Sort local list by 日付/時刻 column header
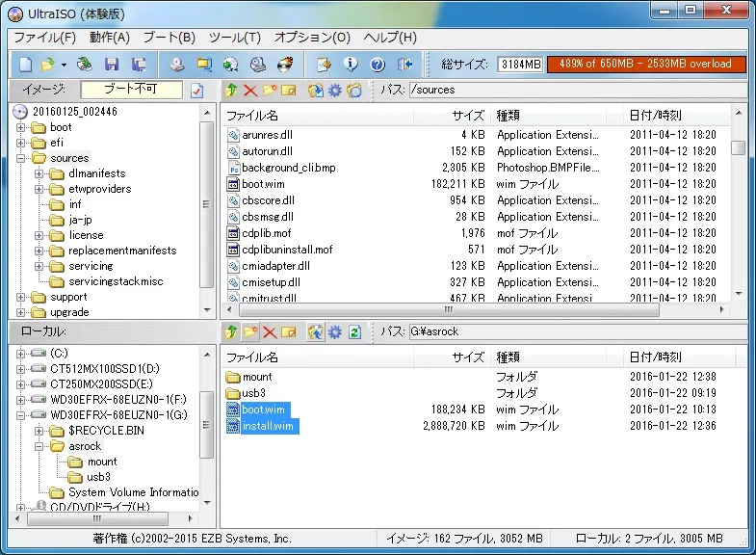This screenshot has width=756, height=555. pos(679,357)
